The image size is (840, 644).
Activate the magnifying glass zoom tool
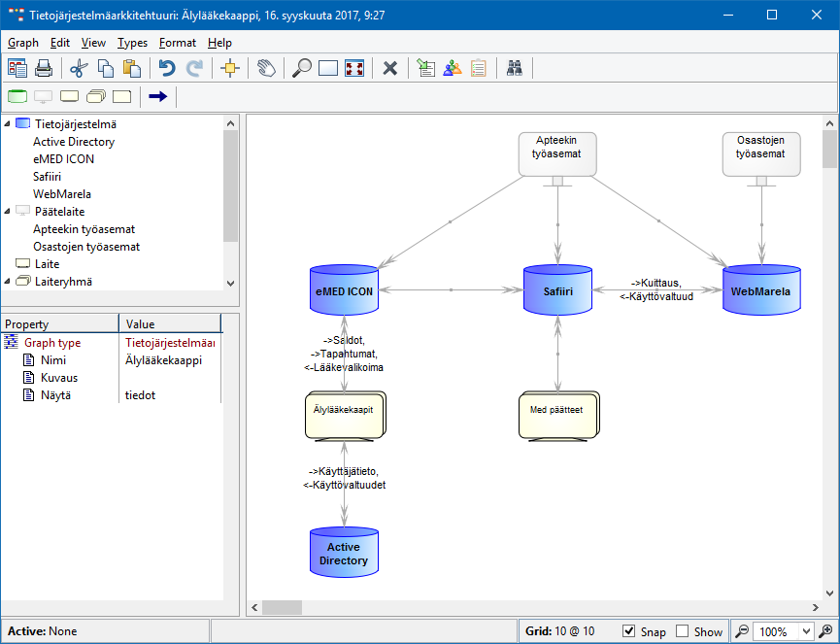coord(303,68)
